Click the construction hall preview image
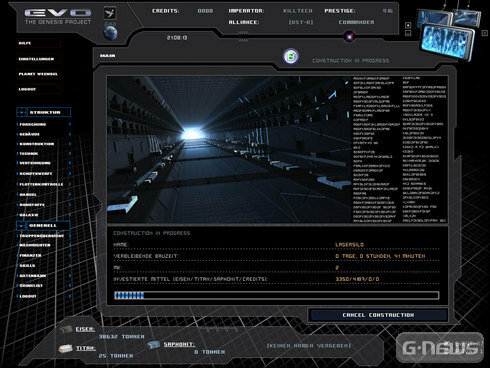This screenshot has height=368, width=490. [229, 149]
